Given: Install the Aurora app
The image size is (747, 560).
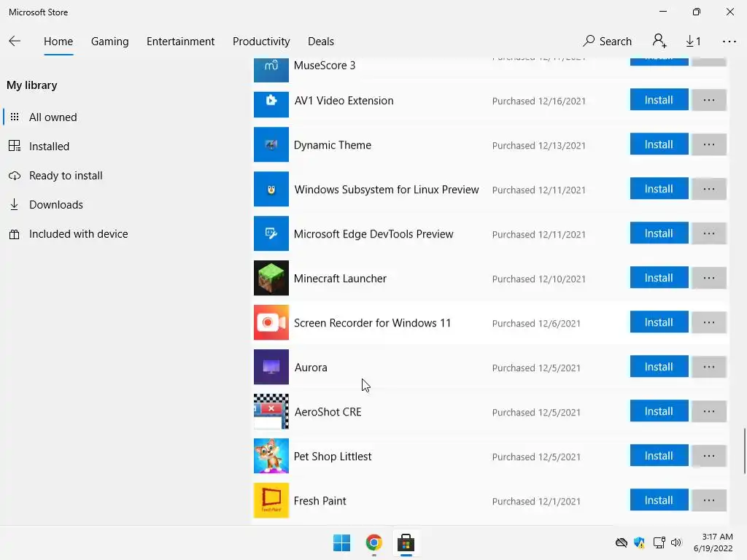Looking at the screenshot, I should pyautogui.click(x=659, y=367).
